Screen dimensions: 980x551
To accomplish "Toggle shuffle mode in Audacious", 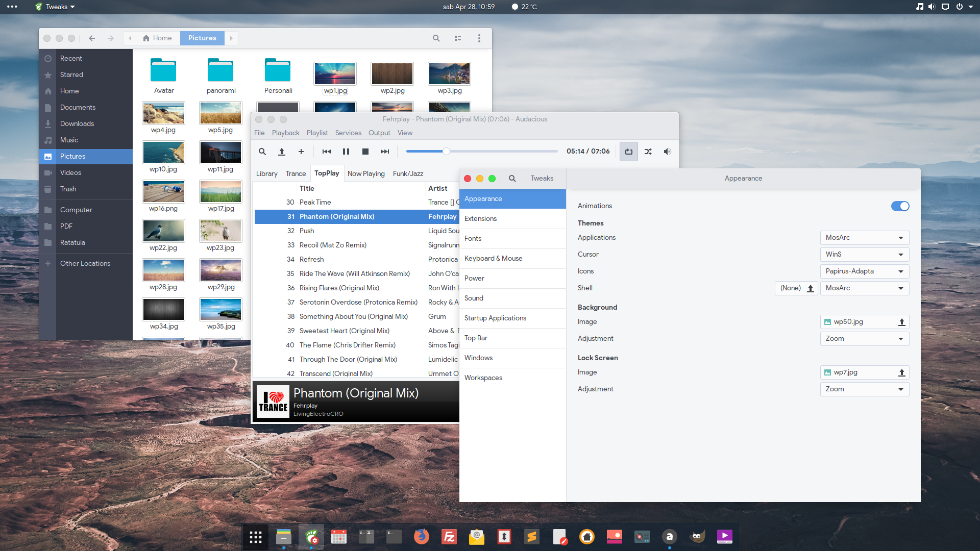I will click(x=648, y=152).
